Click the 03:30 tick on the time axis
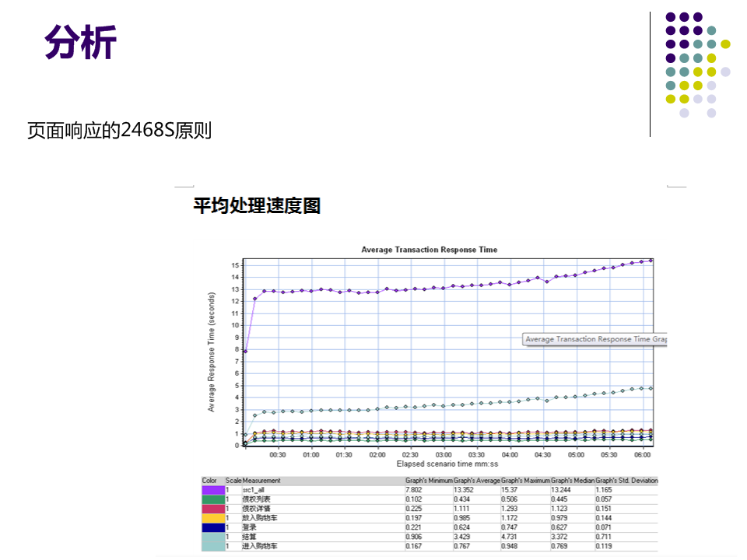The image size is (747, 560). coord(476,455)
